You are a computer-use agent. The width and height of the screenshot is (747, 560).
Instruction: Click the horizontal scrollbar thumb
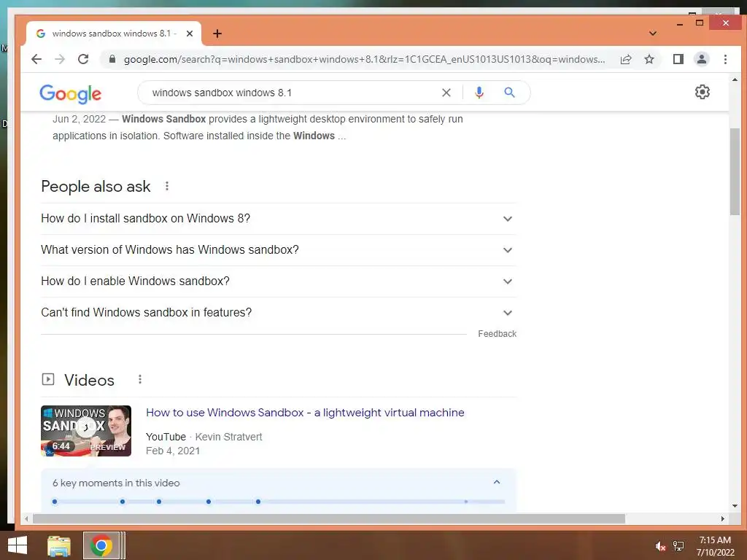tap(329, 518)
